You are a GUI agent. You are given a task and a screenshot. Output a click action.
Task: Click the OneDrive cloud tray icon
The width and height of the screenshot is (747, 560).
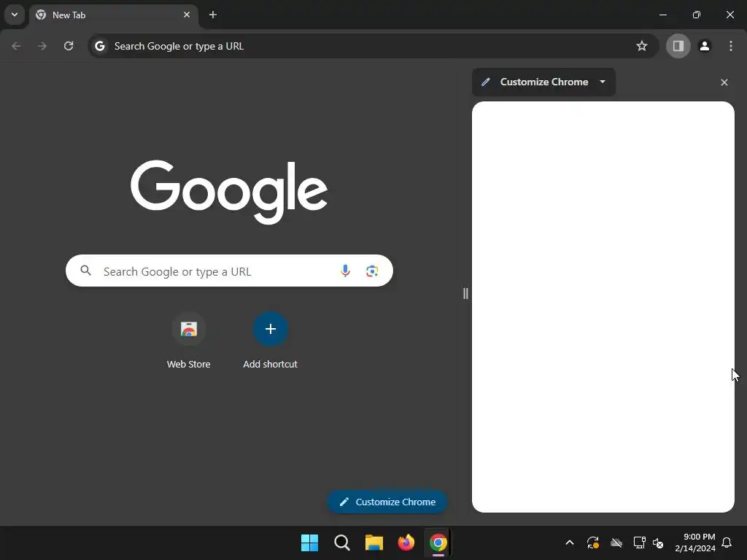(616, 542)
